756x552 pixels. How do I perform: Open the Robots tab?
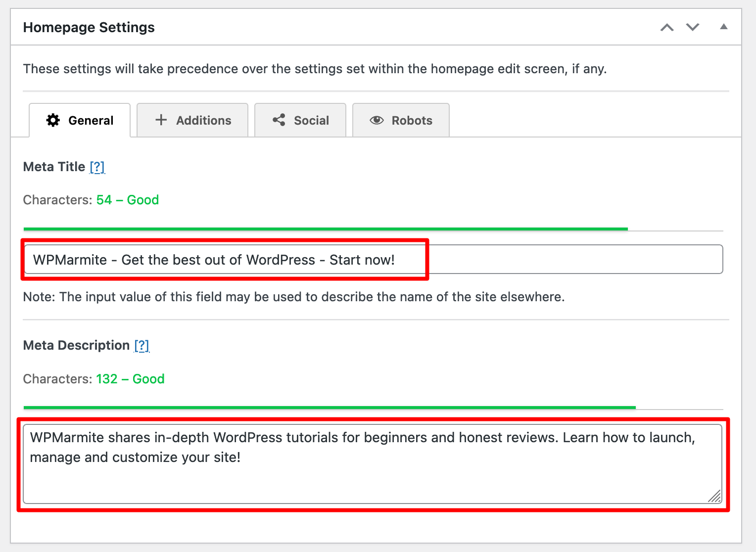[401, 120]
